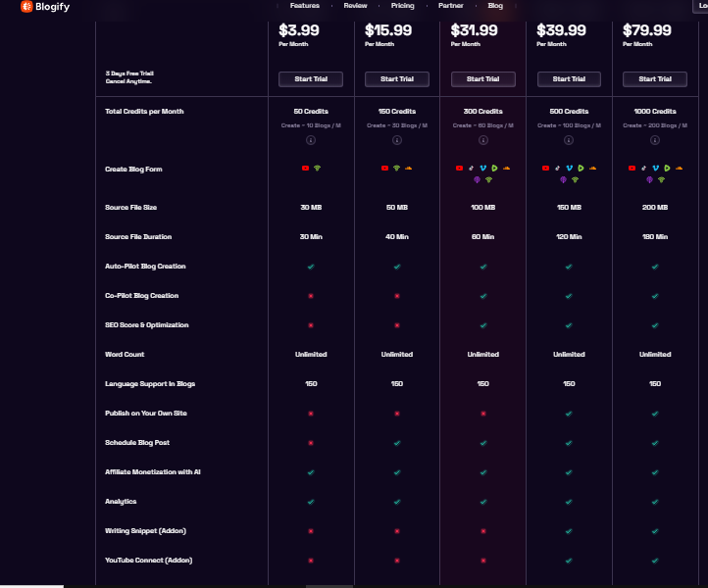Click the "Source File Size" row label

pyautogui.click(x=131, y=207)
